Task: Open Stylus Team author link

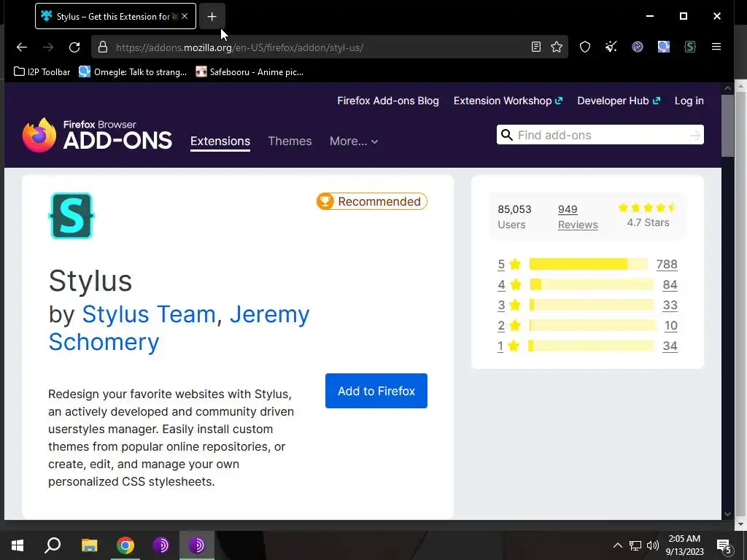Action: click(x=149, y=314)
